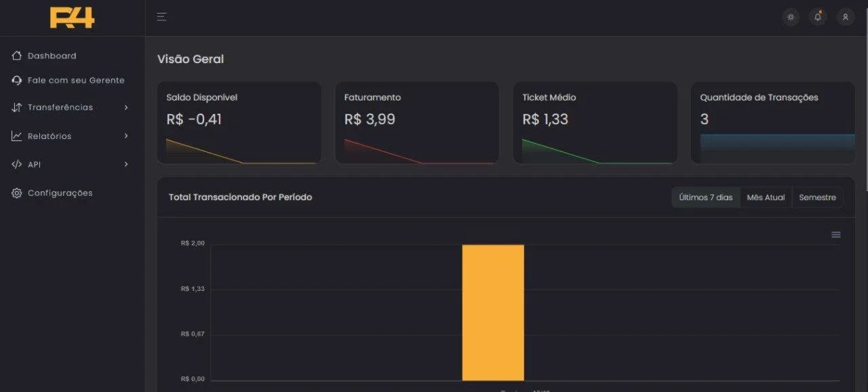Click the headset icon for Gerente
Screen dimensions: 868x392
click(x=17, y=80)
